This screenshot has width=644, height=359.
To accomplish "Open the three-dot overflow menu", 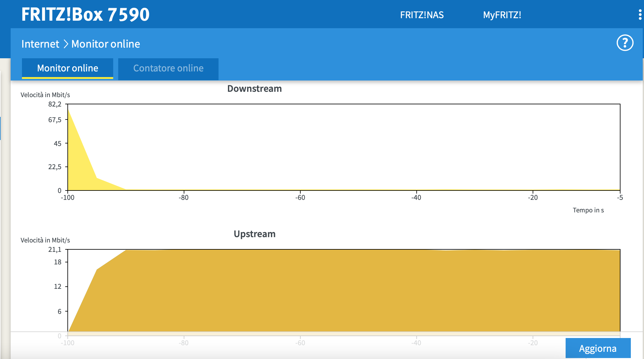I will click(x=640, y=15).
